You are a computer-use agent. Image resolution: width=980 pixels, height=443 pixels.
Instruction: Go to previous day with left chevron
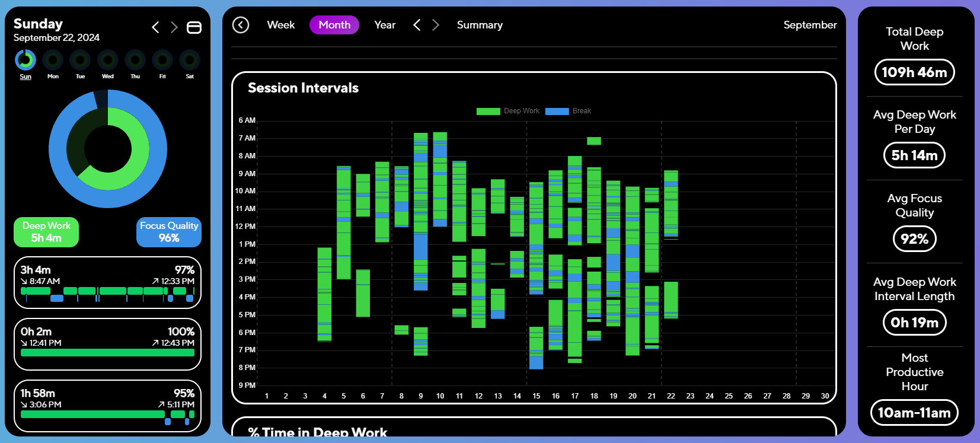(x=155, y=27)
